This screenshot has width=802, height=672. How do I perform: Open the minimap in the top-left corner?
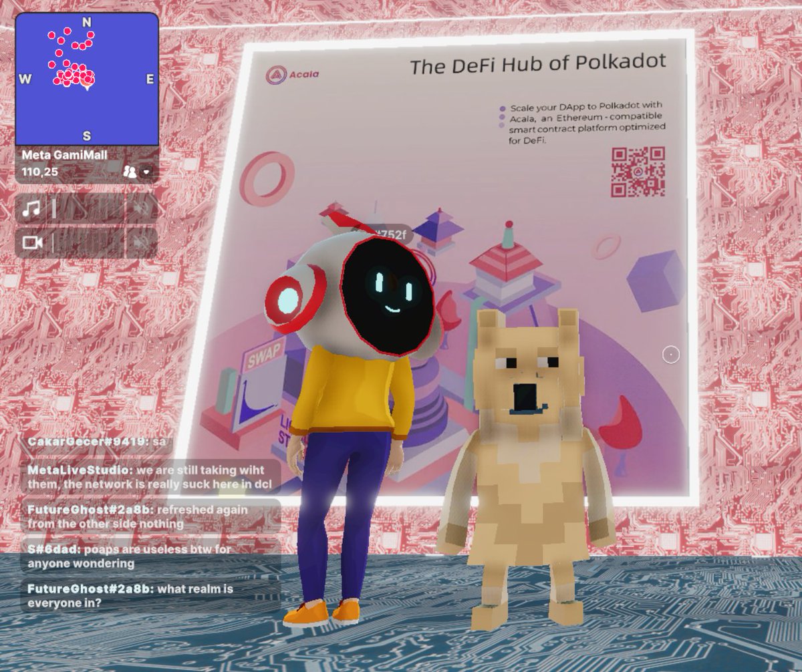click(87, 79)
